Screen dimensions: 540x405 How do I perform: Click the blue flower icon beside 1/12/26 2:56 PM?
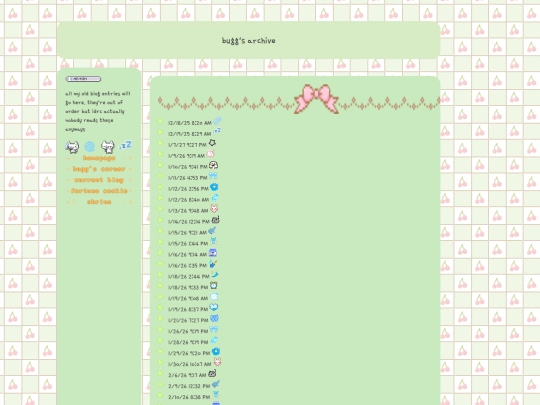[214, 187]
